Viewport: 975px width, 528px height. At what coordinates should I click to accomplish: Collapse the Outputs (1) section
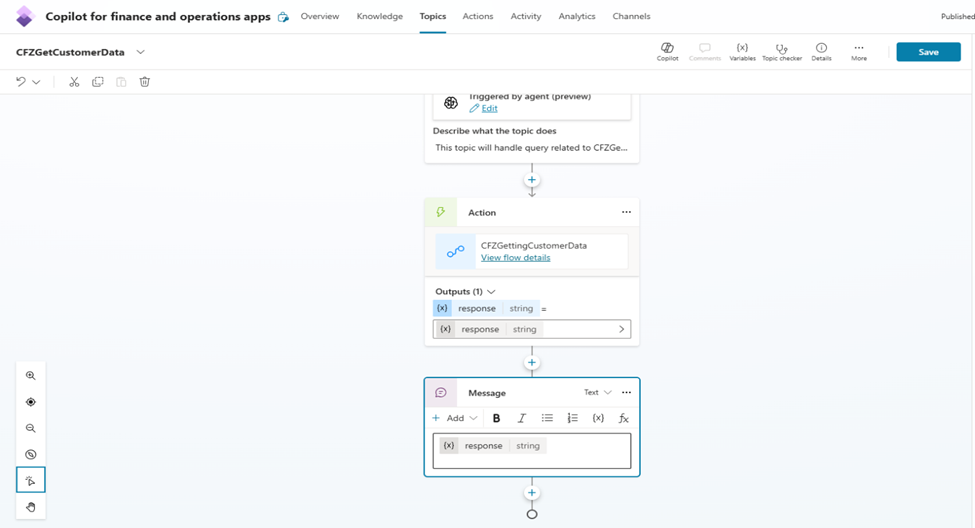click(x=491, y=292)
